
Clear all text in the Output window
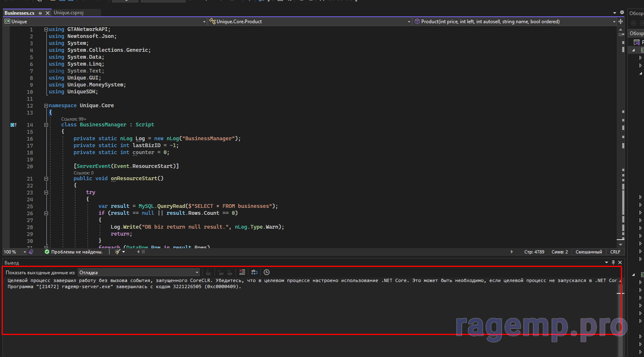[242, 272]
